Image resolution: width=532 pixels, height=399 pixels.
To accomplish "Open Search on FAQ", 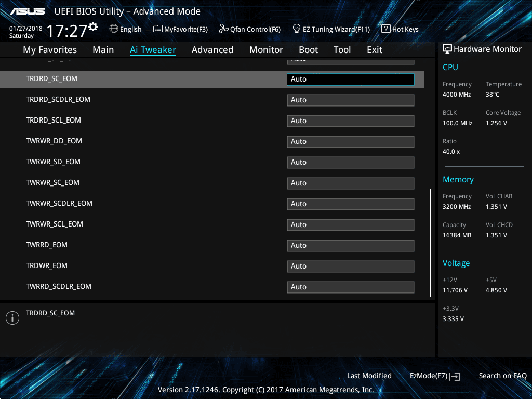I will [502, 376].
